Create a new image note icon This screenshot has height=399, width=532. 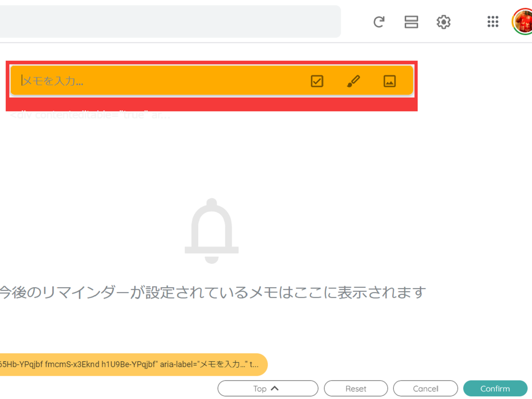pos(390,81)
